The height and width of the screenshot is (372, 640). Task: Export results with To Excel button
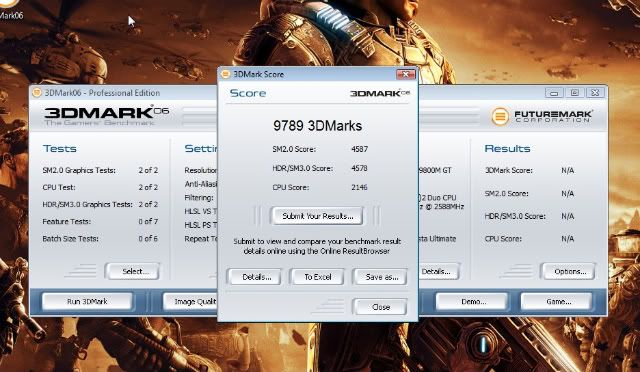[x=317, y=277]
